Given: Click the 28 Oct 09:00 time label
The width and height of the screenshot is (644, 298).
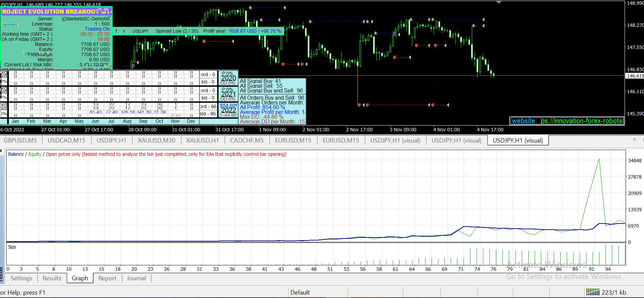Looking at the screenshot, I should click(x=142, y=130).
